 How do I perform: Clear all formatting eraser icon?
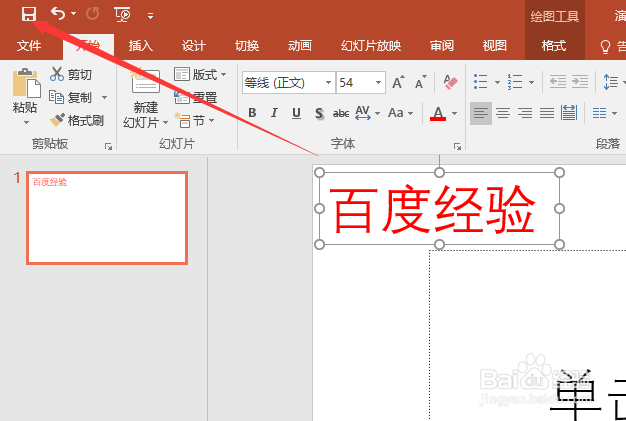tap(450, 82)
